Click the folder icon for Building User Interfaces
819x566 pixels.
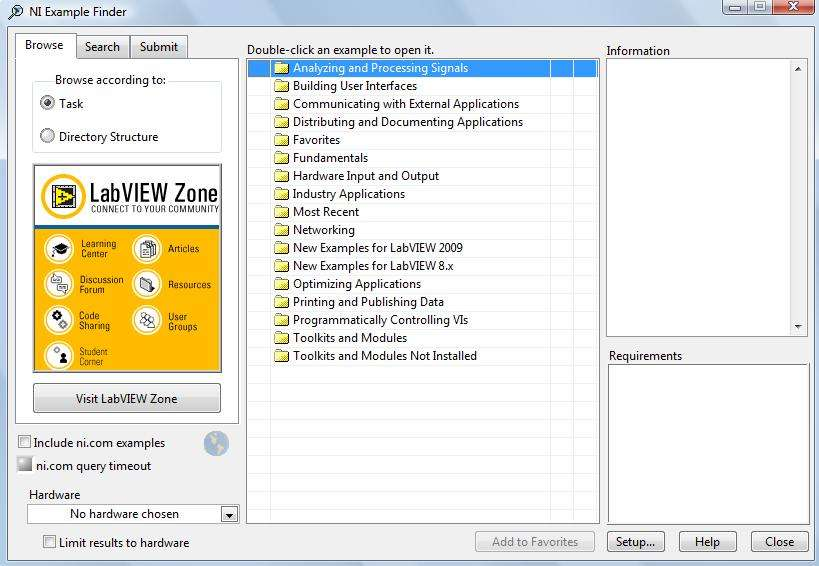point(282,86)
